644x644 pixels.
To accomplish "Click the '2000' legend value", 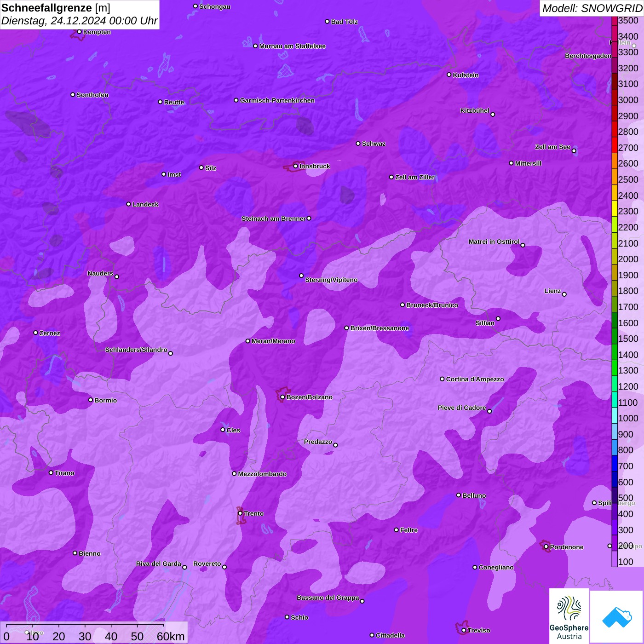I will (628, 259).
